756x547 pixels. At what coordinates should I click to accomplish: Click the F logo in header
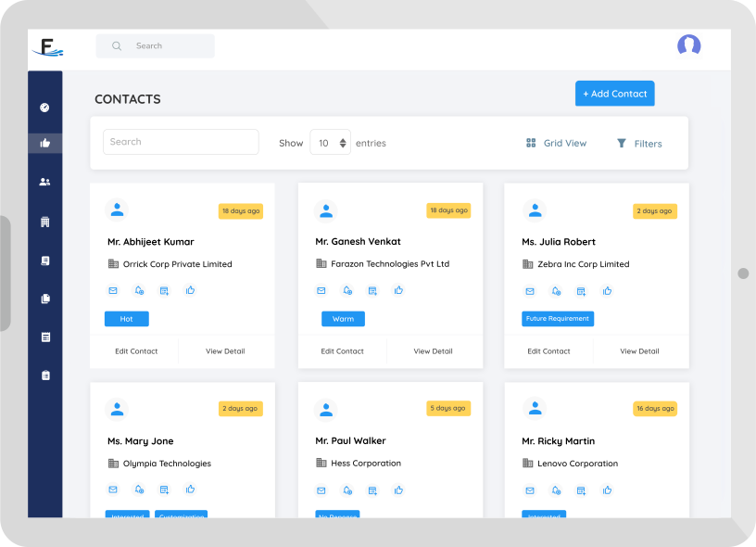(48, 47)
